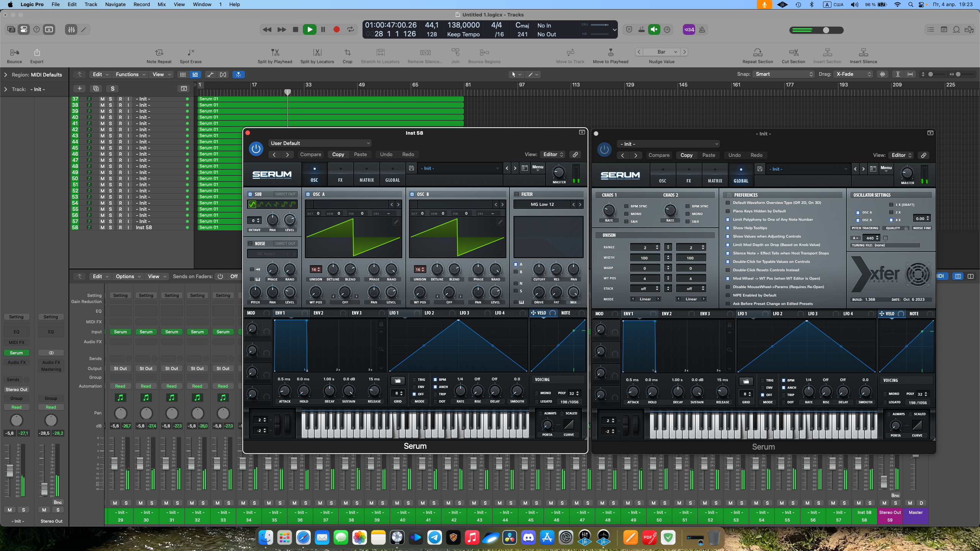Viewport: 980px width, 551px height.
Task: Adjust the master volume slider in control bar
Action: tap(826, 30)
